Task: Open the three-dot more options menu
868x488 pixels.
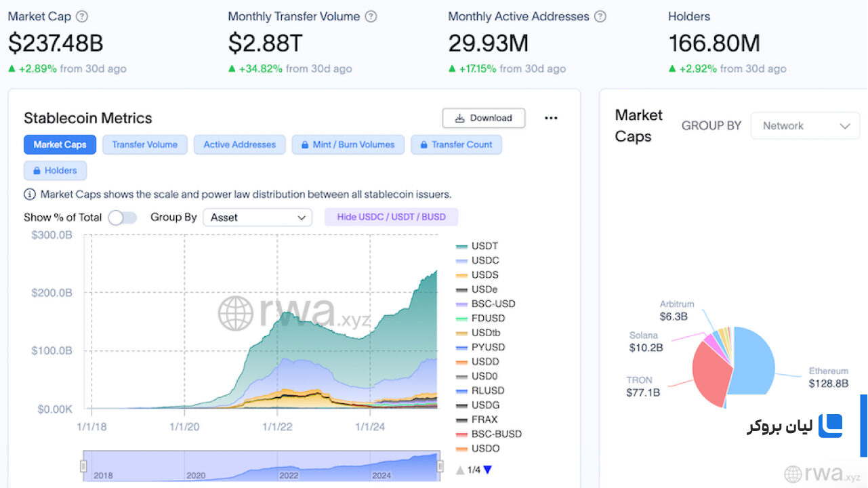Action: [551, 118]
